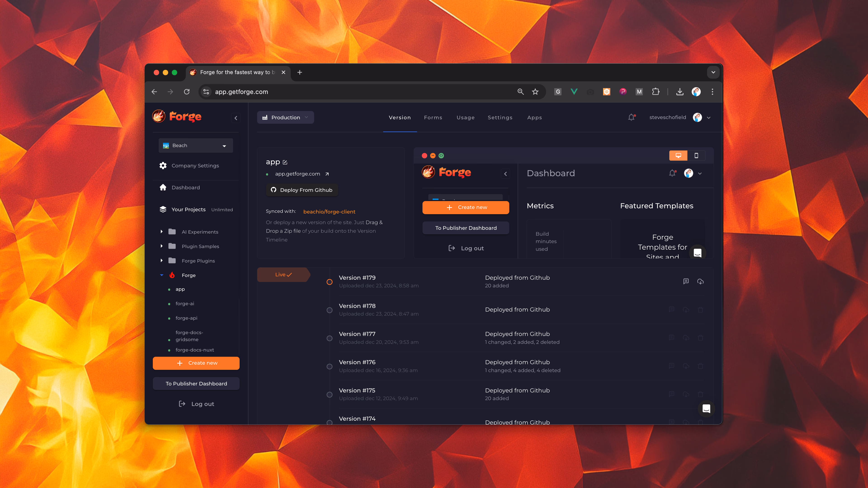The height and width of the screenshot is (488, 868).
Task: Select Version #177 timeline radio circle
Action: point(330,338)
